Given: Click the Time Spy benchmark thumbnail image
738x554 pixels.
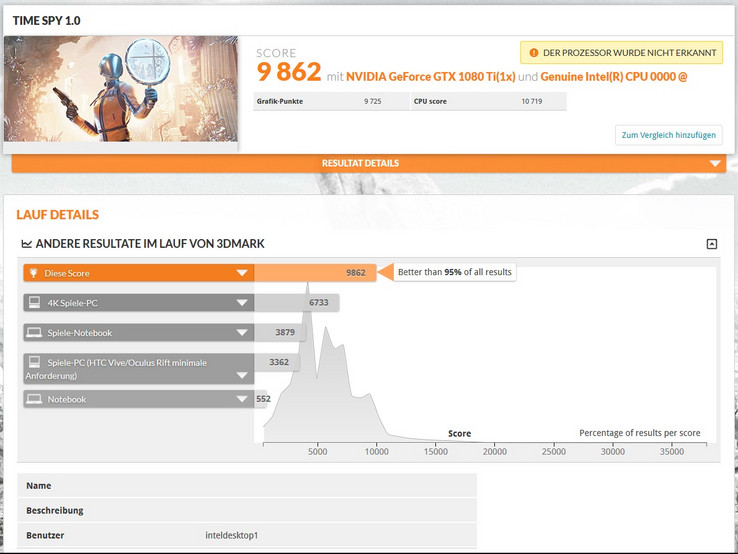Looking at the screenshot, I should pyautogui.click(x=121, y=89).
